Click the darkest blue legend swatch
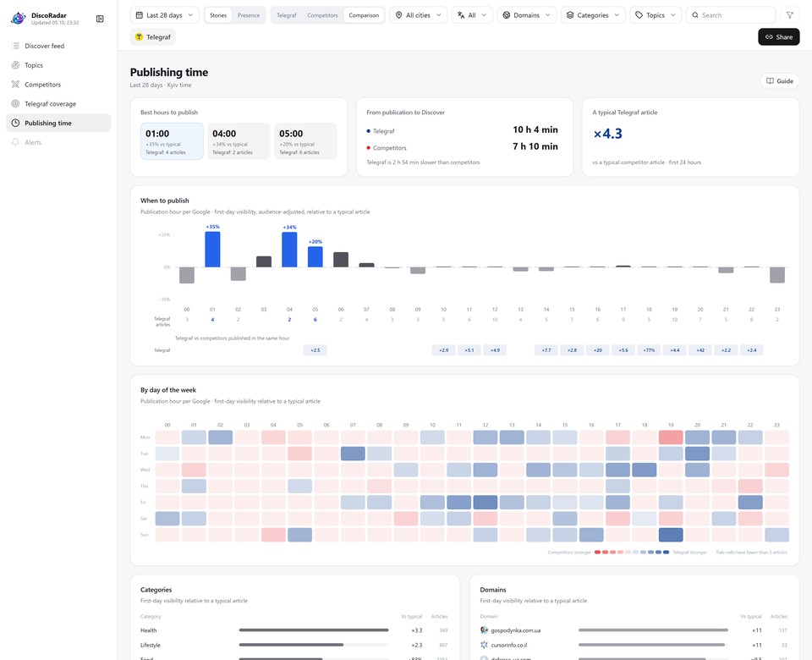The image size is (812, 660). [666, 552]
